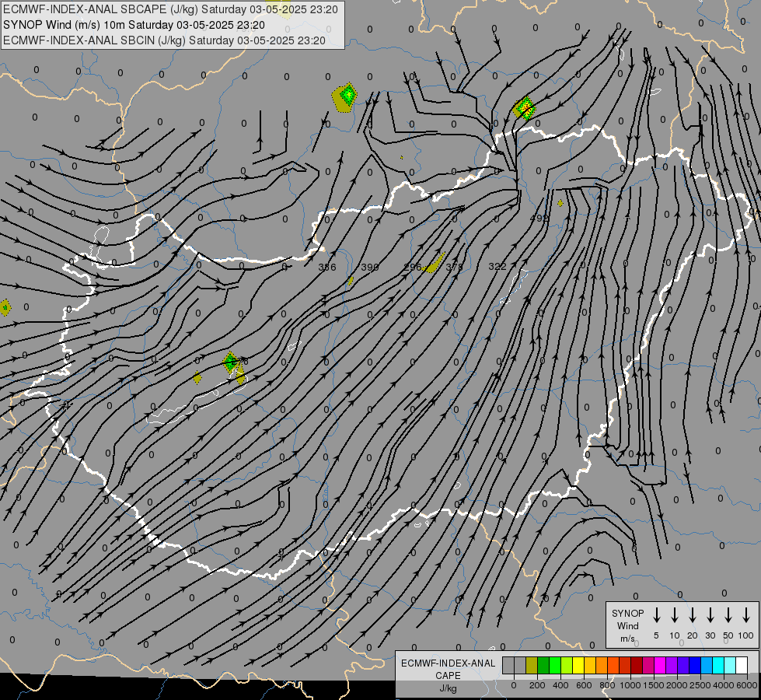Click the green diamond CAPE patch above Lake Balaton
761x700 pixels.
pos(231,362)
